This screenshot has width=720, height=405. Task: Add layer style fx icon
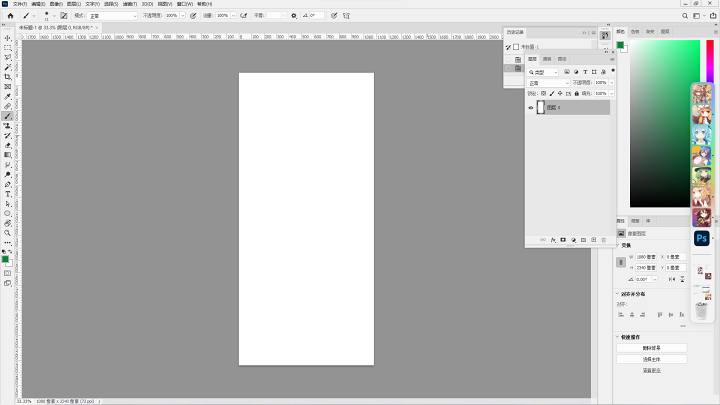pyautogui.click(x=553, y=240)
